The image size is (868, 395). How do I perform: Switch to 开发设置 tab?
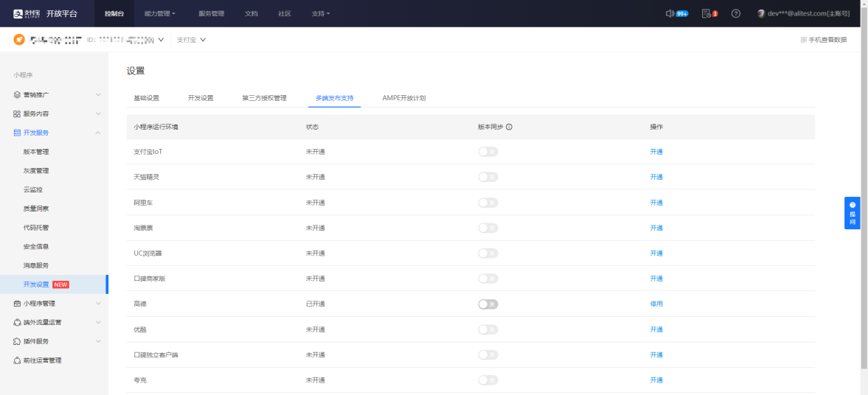[x=201, y=98]
